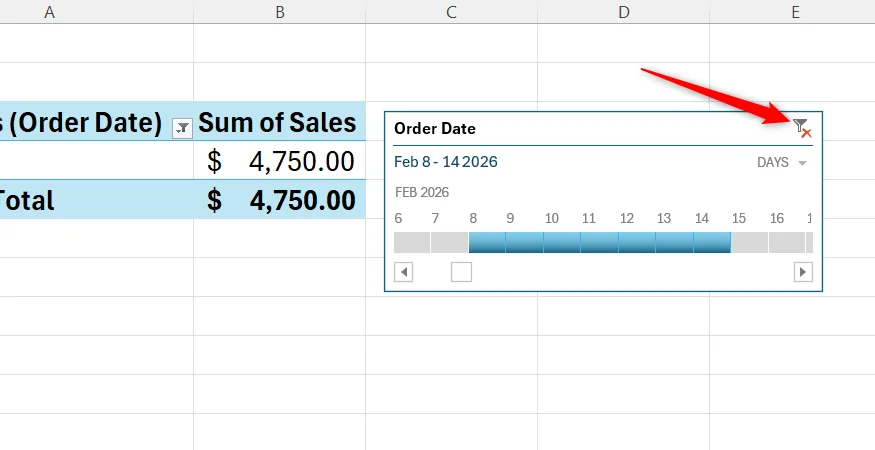The image size is (875, 450).
Task: Select column B header
Action: [280, 12]
